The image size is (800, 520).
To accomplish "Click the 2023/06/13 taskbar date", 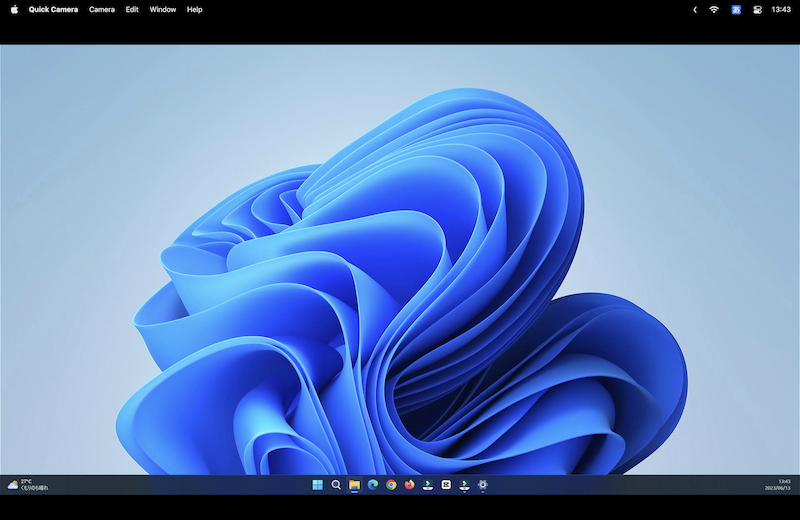I will [778, 488].
